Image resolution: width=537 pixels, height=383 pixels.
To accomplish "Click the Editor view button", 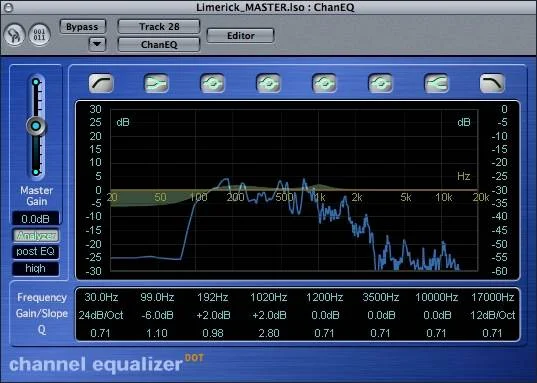I will click(240, 36).
